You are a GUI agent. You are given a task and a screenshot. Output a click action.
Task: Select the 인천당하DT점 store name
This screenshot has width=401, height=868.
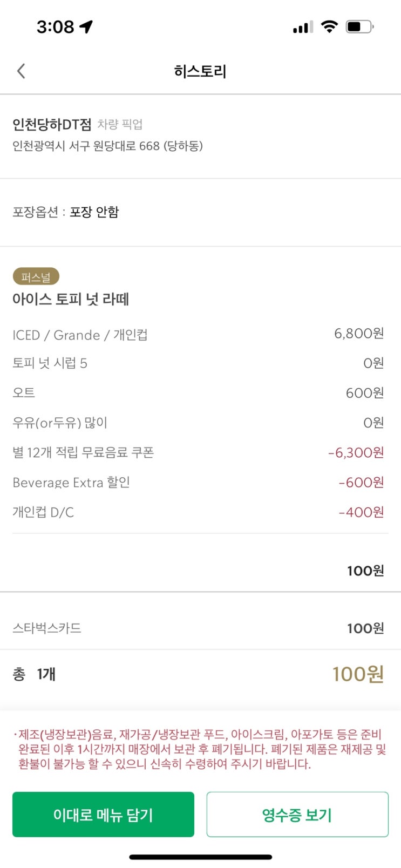click(x=52, y=125)
